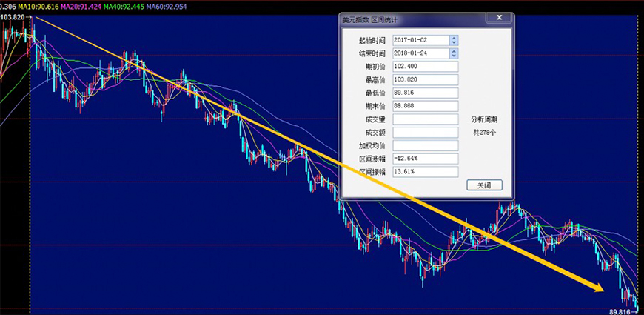Select the 期末价 field showing 89.868

[425, 106]
